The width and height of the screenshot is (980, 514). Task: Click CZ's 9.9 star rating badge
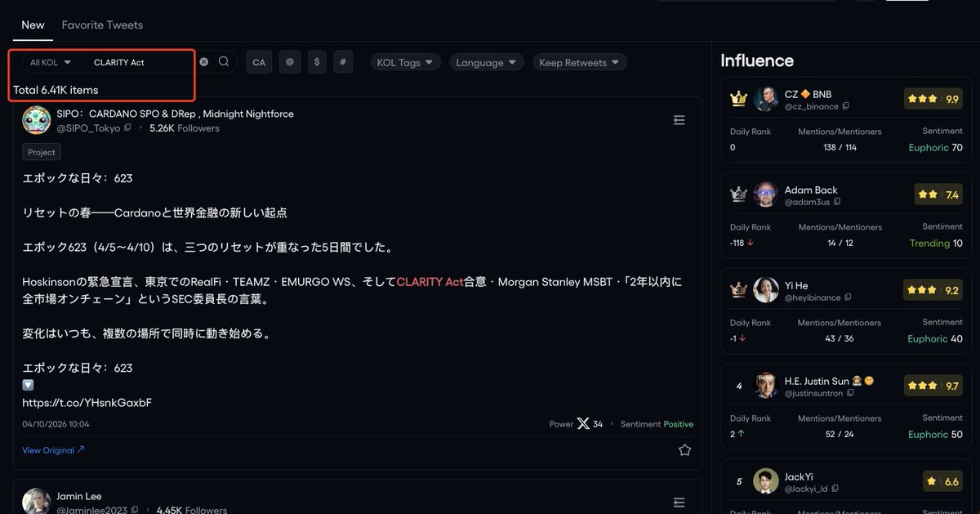click(x=933, y=99)
